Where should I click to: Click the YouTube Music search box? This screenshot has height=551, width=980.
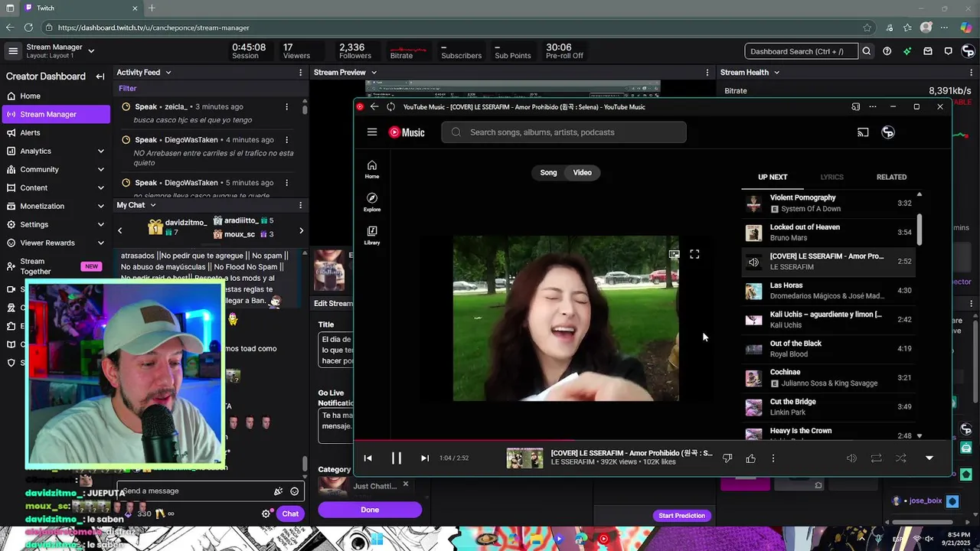(x=563, y=132)
